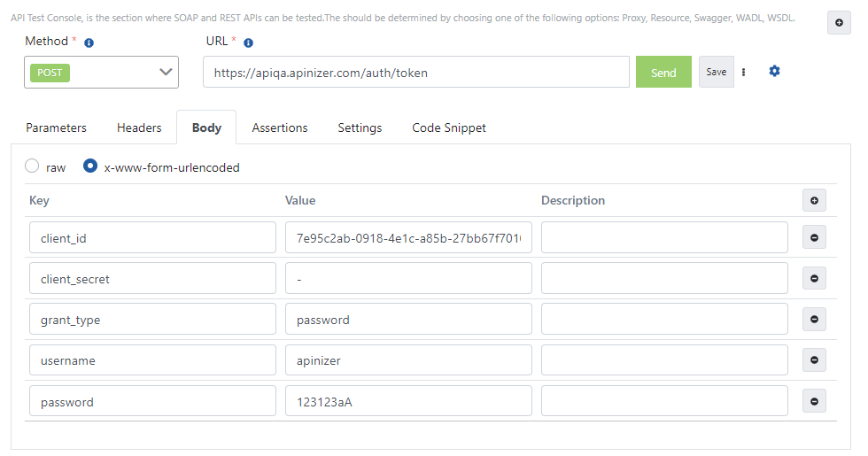Click the info icon next to Method
The width and height of the screenshot is (868, 456).
pyautogui.click(x=89, y=43)
